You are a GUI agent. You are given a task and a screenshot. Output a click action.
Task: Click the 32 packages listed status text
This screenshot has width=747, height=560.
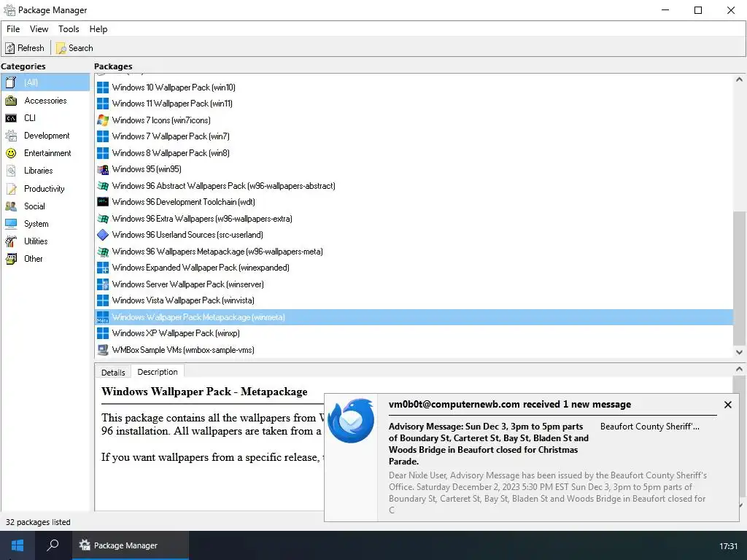click(x=38, y=522)
